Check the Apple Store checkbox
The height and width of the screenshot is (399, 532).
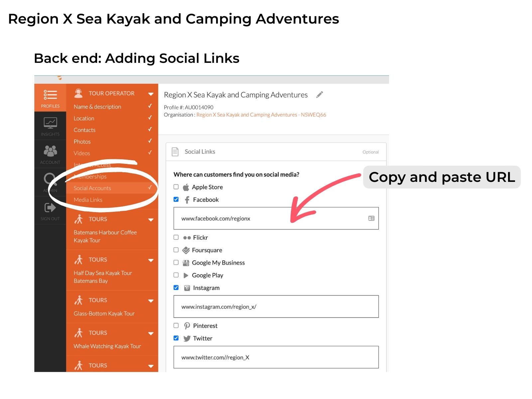[176, 187]
